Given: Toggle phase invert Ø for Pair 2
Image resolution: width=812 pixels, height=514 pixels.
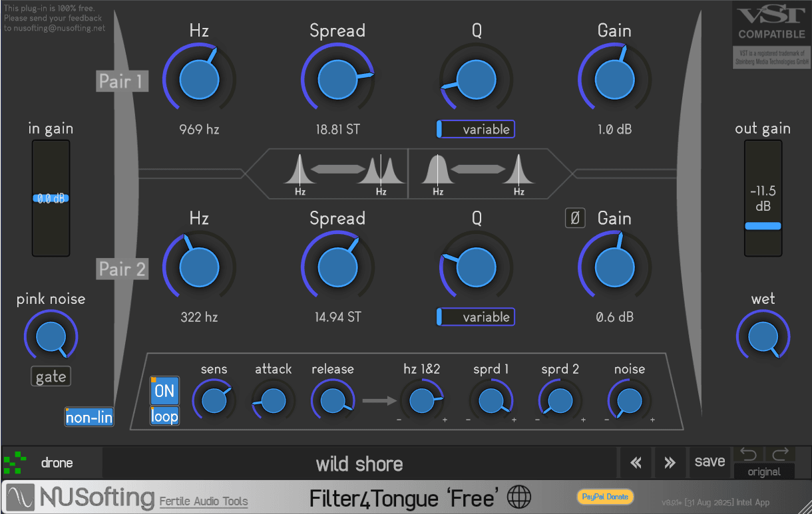Looking at the screenshot, I should tap(575, 218).
